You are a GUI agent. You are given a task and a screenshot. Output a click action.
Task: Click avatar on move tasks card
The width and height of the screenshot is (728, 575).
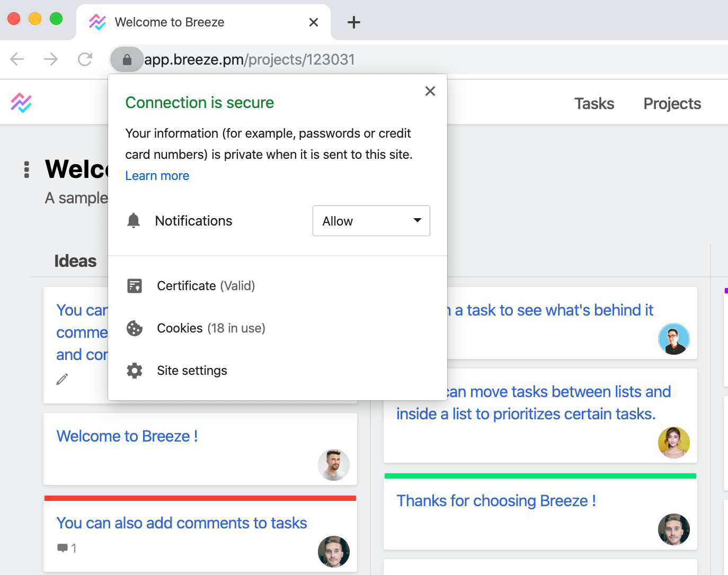click(x=674, y=443)
